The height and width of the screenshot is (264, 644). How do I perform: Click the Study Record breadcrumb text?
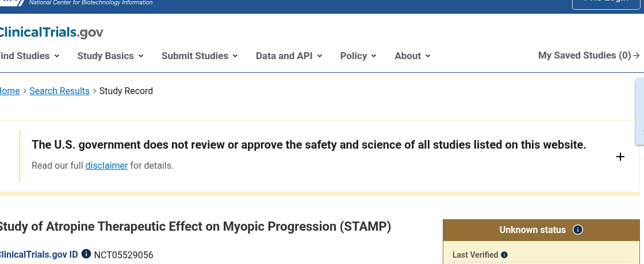coord(126,91)
